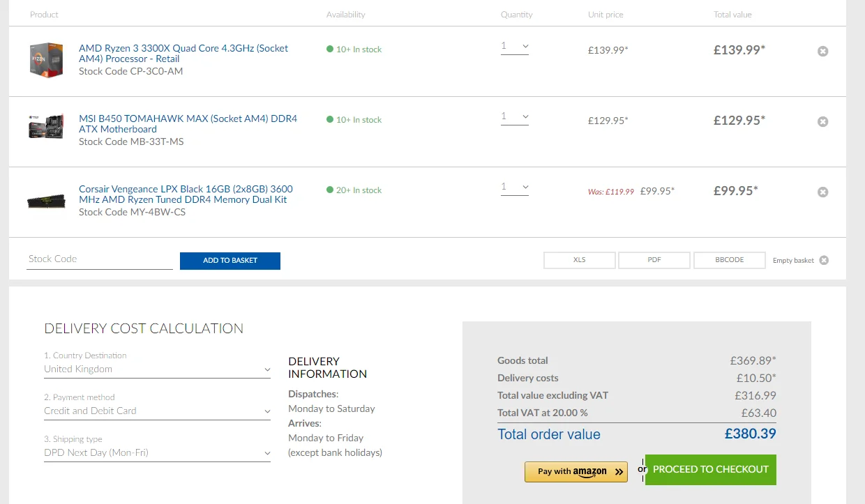The image size is (865, 504).
Task: Click the Delivery costs £10.50 value
Action: tap(756, 378)
